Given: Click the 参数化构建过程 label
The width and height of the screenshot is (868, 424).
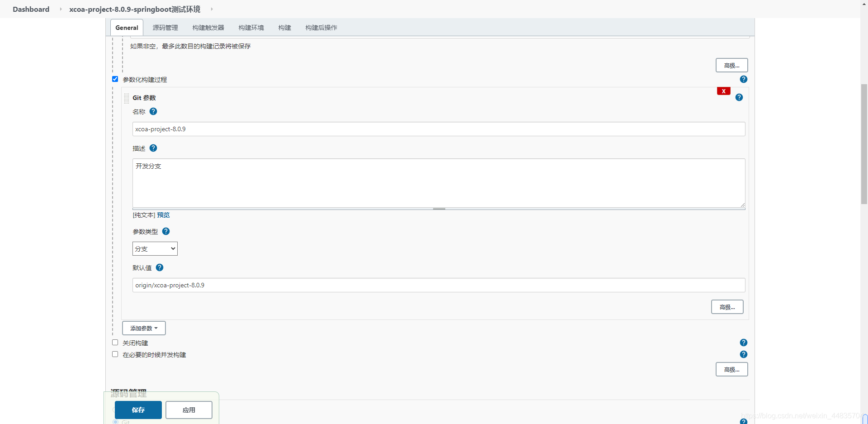Looking at the screenshot, I should pyautogui.click(x=145, y=80).
